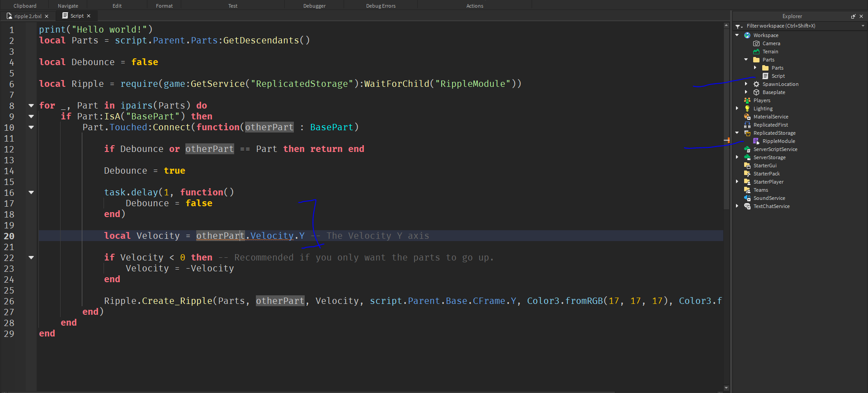Fold the Touched function at line 10

tap(31, 127)
